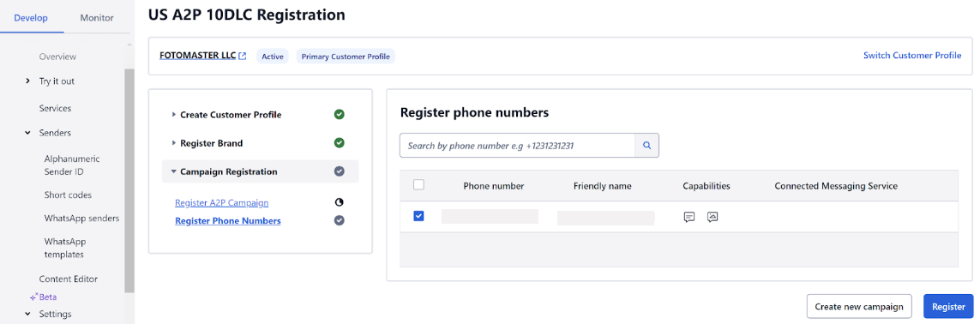Click the Switch Customer Profile link
The height and width of the screenshot is (324, 980).
point(912,56)
